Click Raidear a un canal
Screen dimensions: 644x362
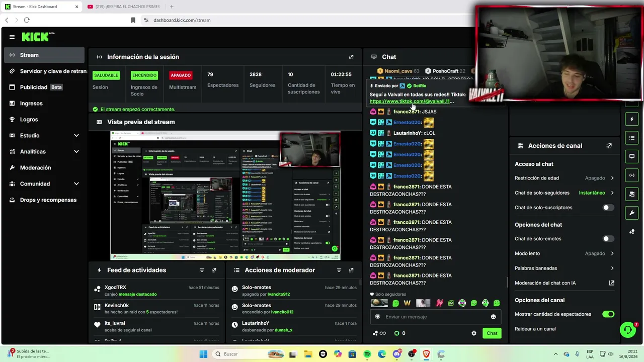(535, 329)
